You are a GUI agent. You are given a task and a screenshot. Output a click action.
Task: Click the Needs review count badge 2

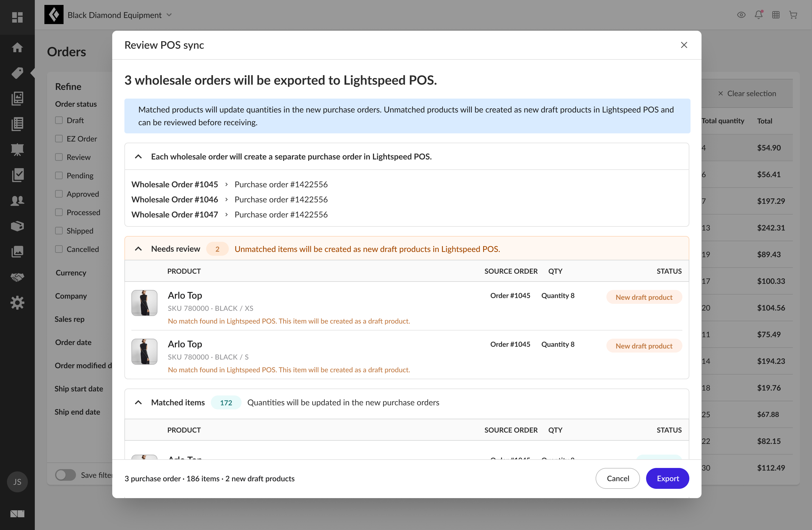(217, 249)
